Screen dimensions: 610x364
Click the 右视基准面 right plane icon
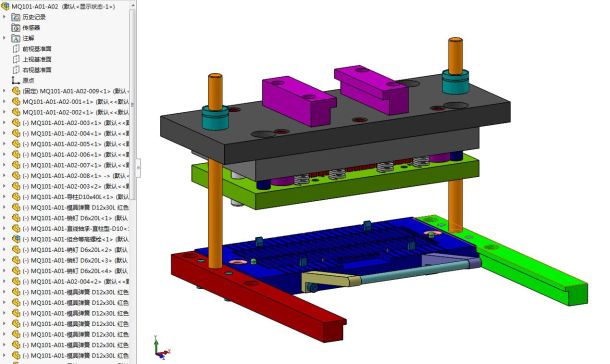click(x=16, y=70)
